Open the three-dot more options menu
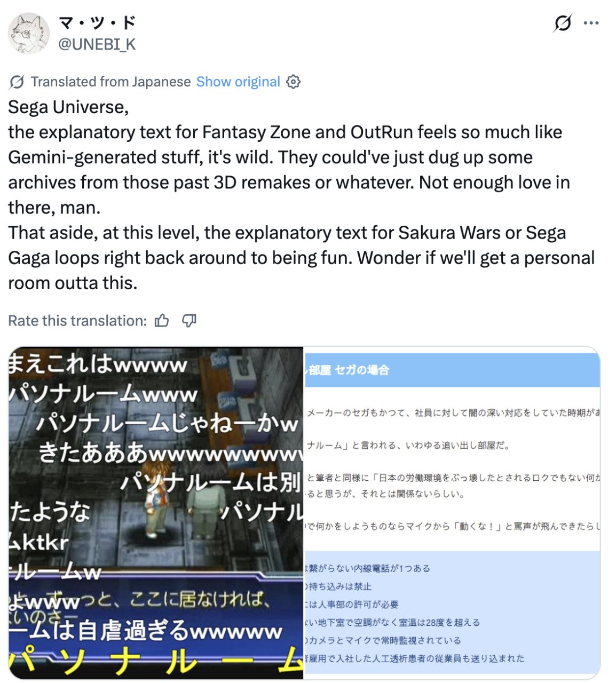This screenshot has height=683, width=616. 591,23
